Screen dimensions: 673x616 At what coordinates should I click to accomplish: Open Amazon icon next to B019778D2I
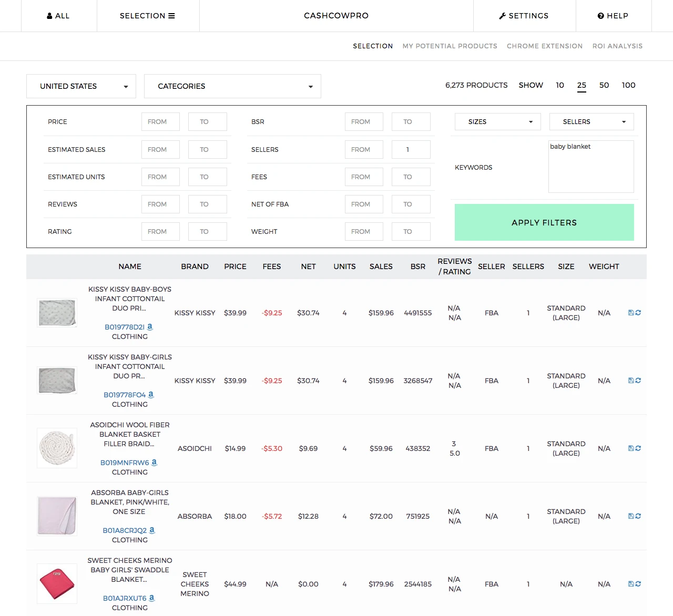[x=150, y=327]
